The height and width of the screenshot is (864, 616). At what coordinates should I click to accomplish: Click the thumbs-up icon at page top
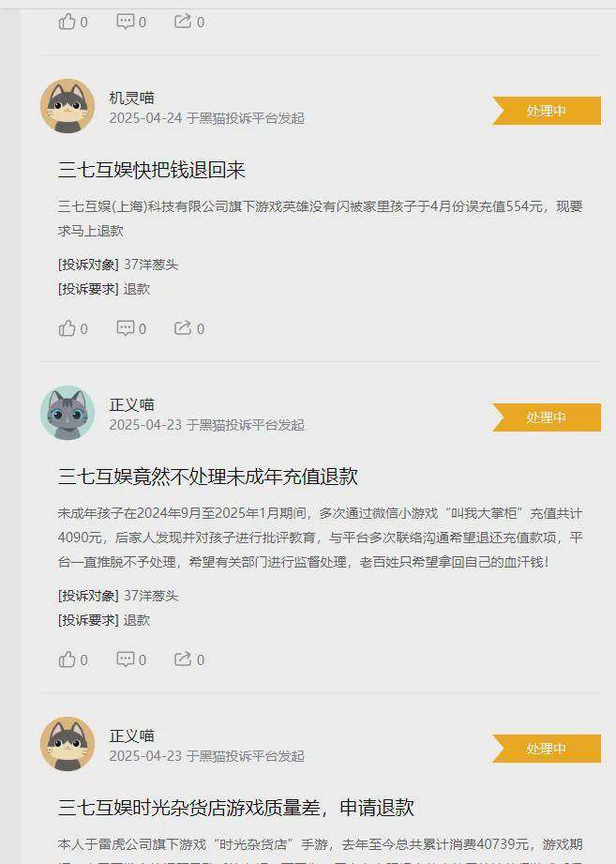(x=68, y=22)
